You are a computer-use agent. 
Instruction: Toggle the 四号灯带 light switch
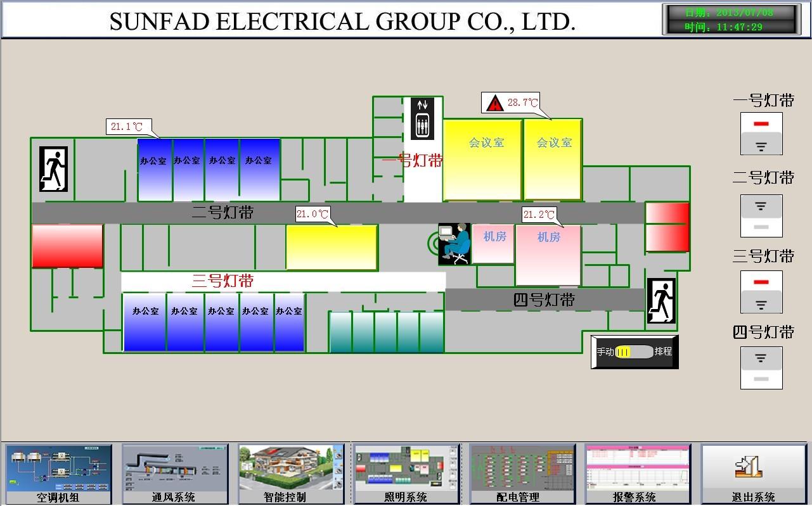coord(761,367)
